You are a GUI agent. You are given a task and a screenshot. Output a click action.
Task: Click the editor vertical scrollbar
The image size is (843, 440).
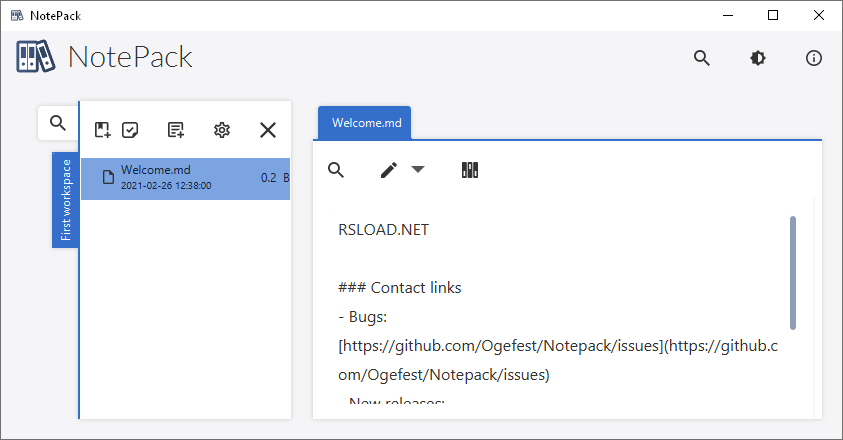[793, 272]
